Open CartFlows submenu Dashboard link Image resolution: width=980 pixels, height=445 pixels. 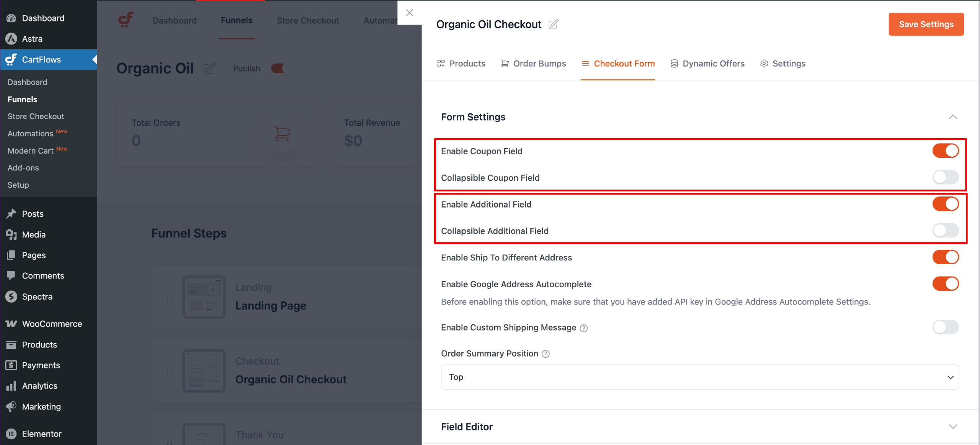point(28,82)
